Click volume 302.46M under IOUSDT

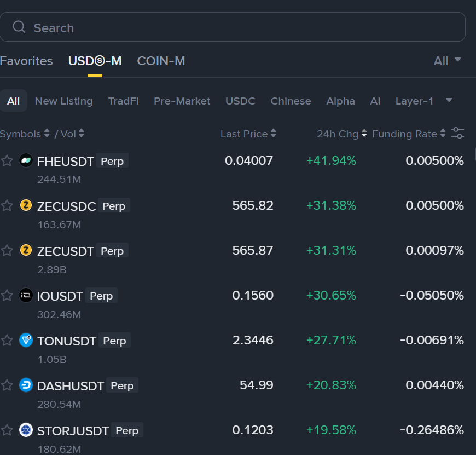tap(59, 314)
